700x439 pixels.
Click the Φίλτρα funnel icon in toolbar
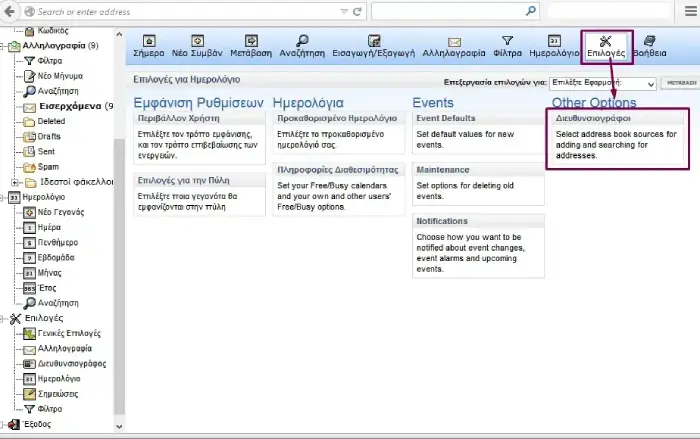pos(507,41)
